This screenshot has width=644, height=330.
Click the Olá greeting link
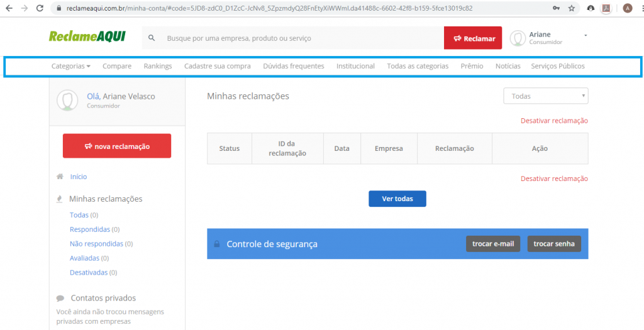click(94, 96)
